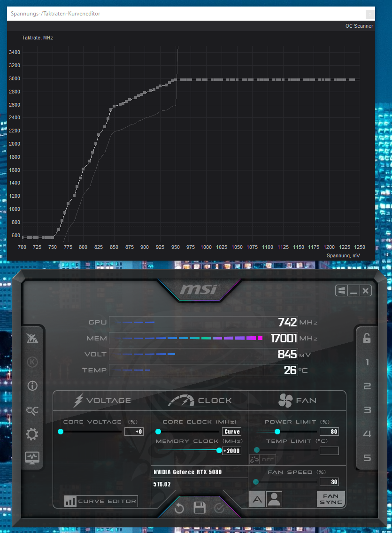The width and height of the screenshot is (392, 533).
Task: Select profile slot 4
Action: coord(367,434)
